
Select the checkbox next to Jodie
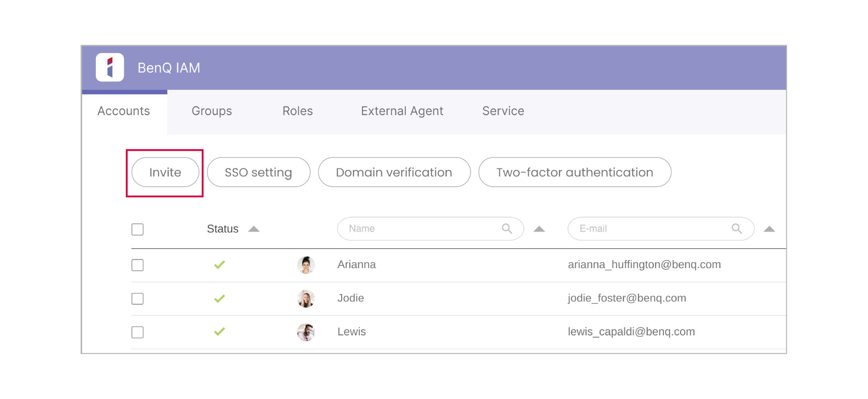(137, 298)
